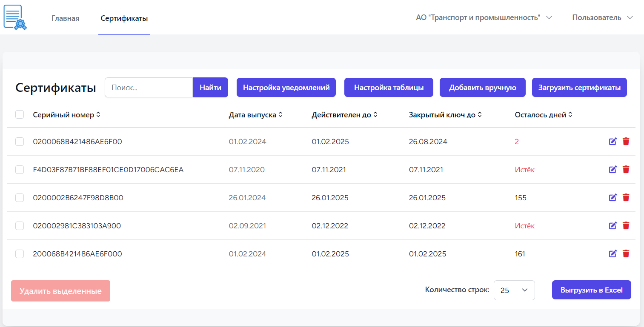Image resolution: width=644 pixels, height=327 pixels.
Task: Select serial number F4D03F87B71BF88EF01CE0D17006CAC6EA
Action: click(108, 170)
